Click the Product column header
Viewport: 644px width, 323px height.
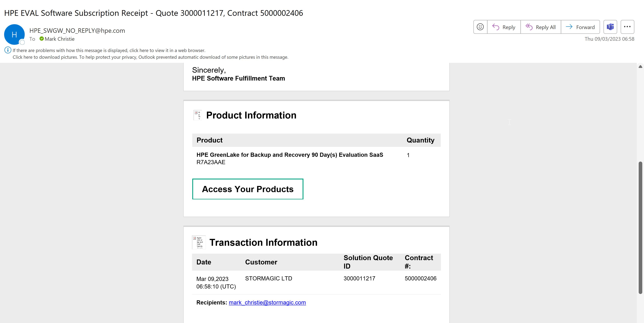pyautogui.click(x=209, y=140)
